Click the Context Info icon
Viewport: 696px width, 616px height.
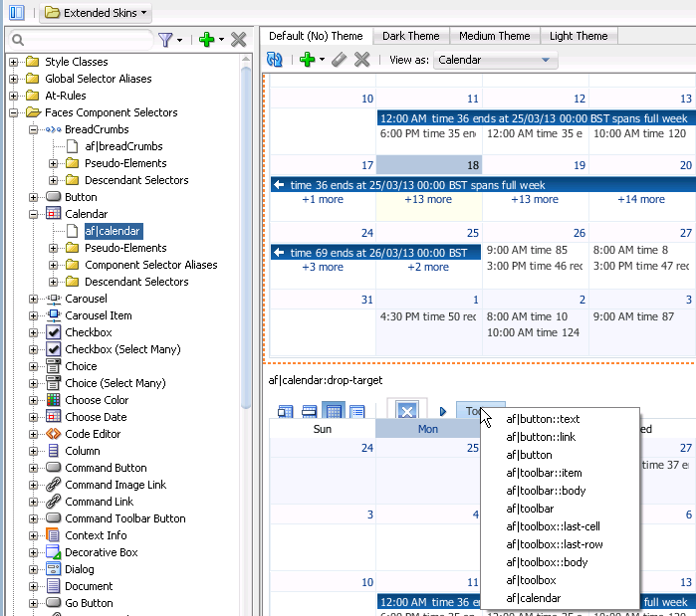(53, 535)
